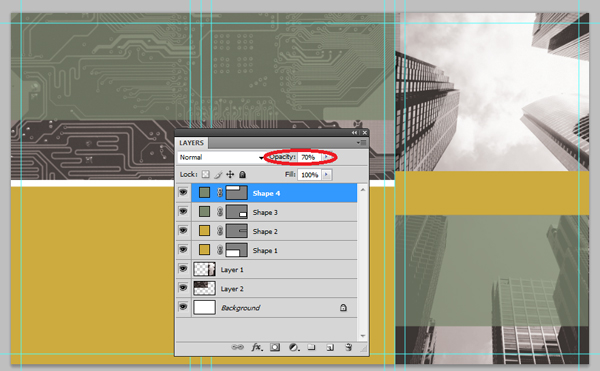Open the Fill slider arrow

tap(326, 175)
